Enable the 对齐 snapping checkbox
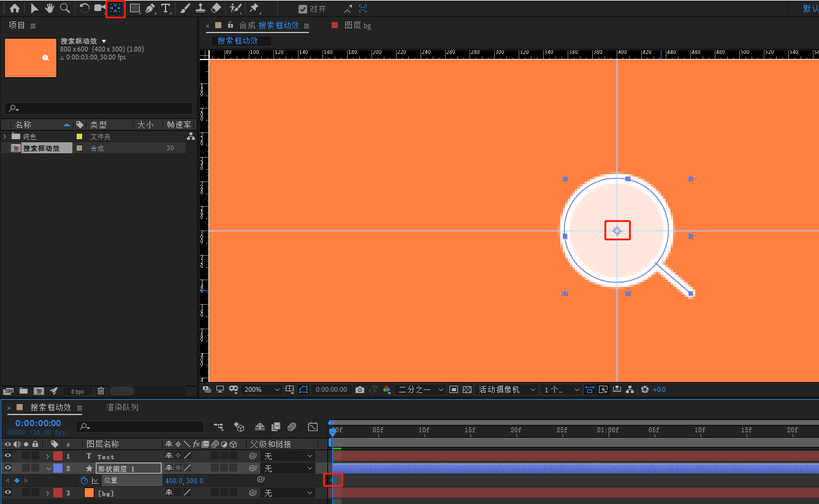The height and width of the screenshot is (504, 819). pyautogui.click(x=303, y=9)
